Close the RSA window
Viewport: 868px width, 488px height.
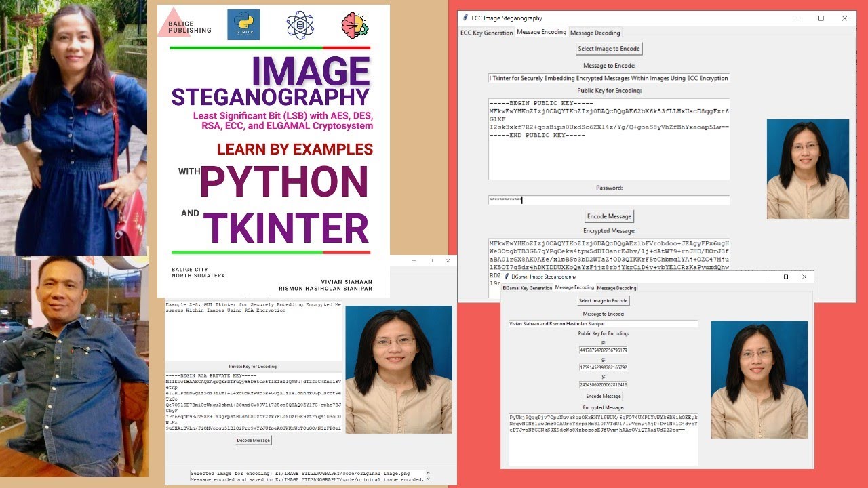click(448, 261)
